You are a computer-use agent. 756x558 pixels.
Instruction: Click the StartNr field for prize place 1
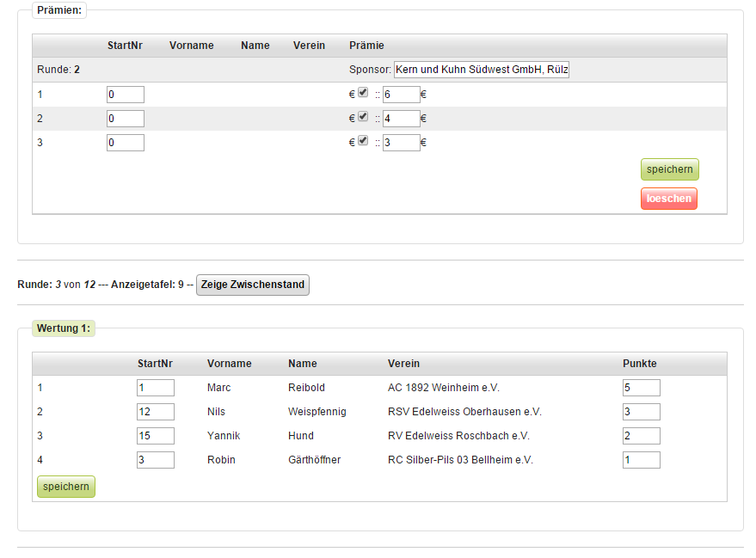click(126, 95)
